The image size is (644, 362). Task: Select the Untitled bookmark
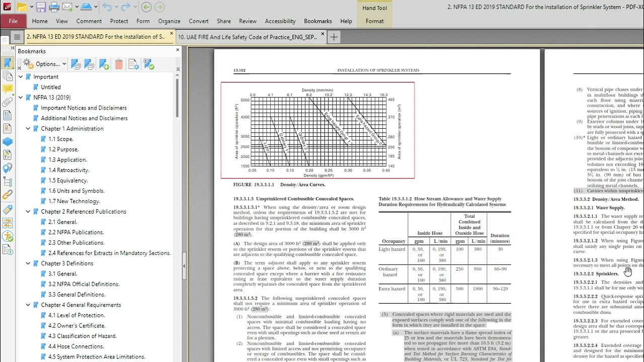coord(50,87)
